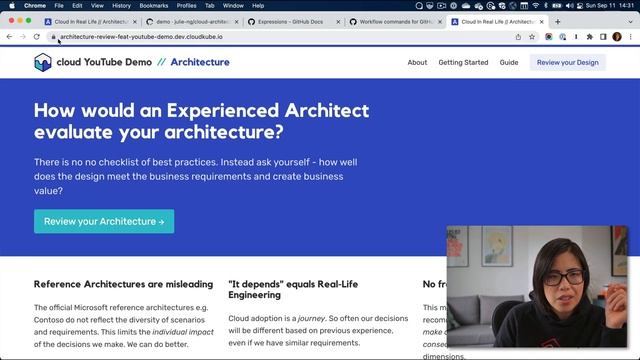
Task: Go to Getting Started page
Action: click(463, 62)
